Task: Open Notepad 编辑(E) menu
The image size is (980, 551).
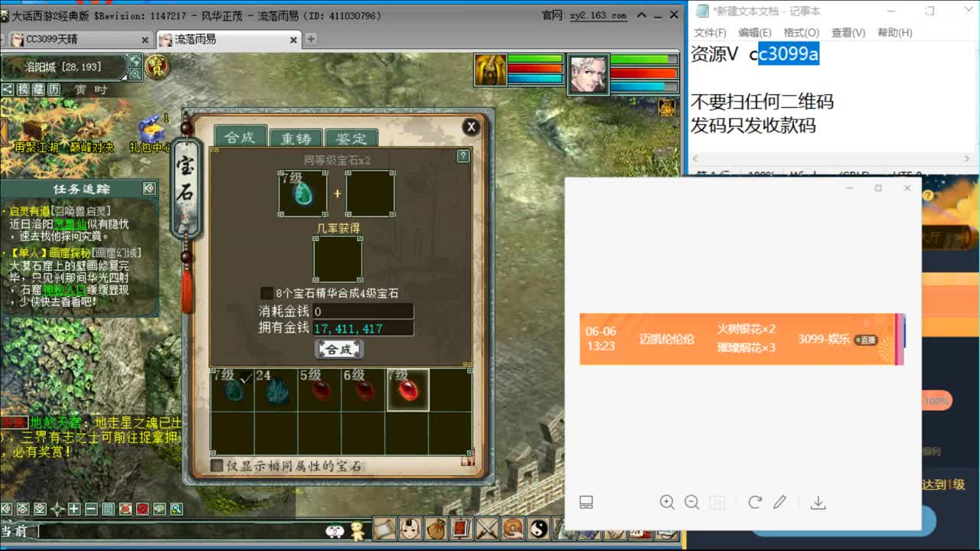Action: (755, 32)
